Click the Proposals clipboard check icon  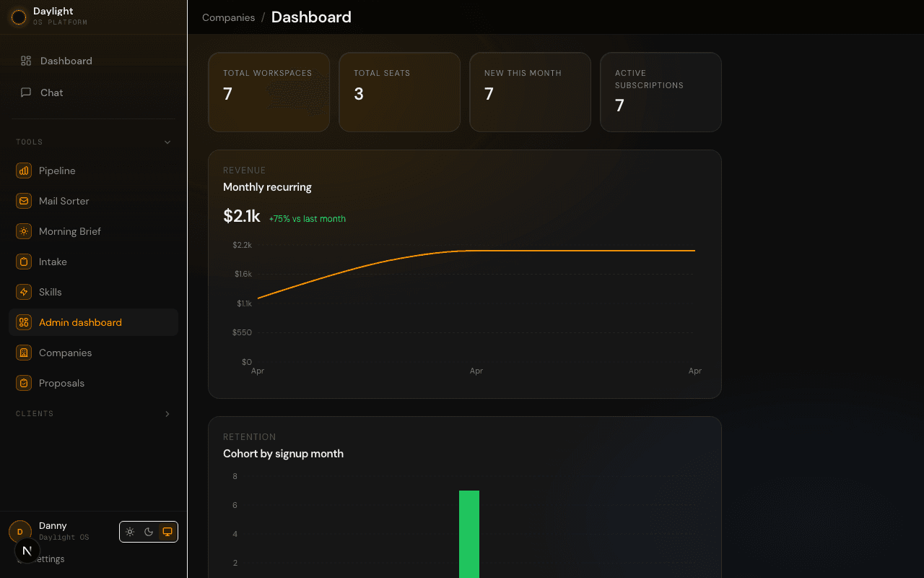tap(24, 383)
